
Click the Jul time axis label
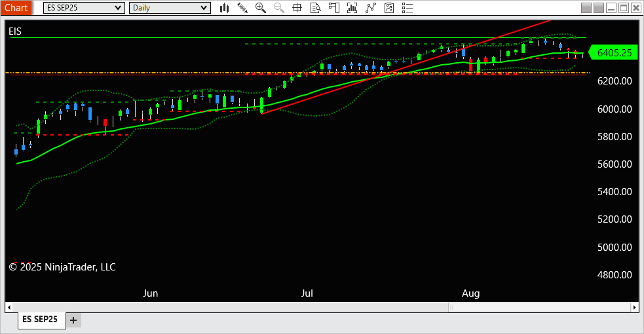[307, 293]
